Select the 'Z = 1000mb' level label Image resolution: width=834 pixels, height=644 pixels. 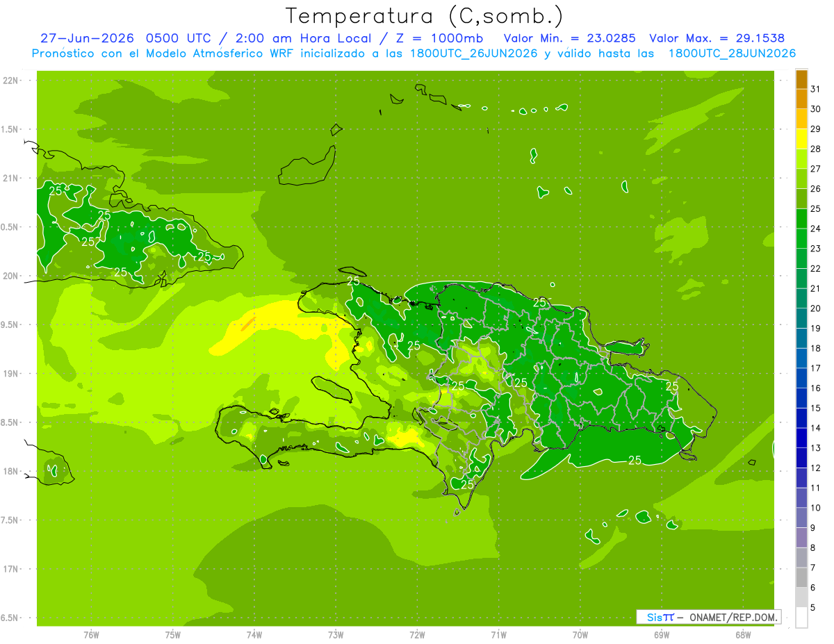[439, 38]
